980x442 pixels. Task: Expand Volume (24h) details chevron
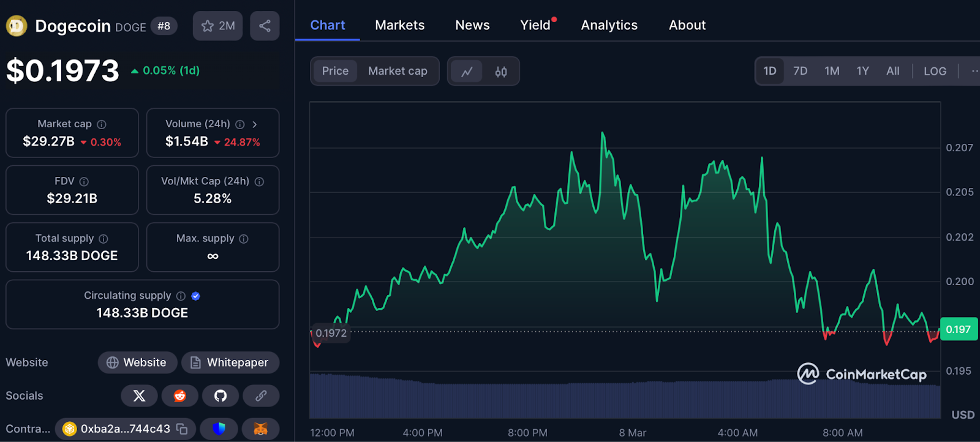click(255, 124)
